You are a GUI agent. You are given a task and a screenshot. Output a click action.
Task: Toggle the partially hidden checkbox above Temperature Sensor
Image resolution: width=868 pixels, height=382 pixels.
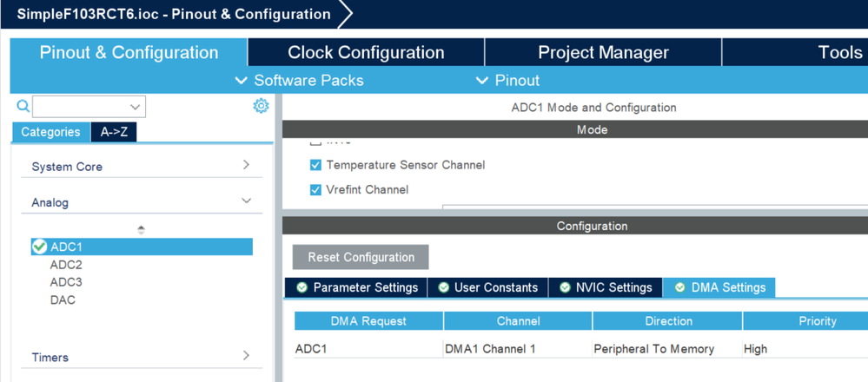[x=315, y=142]
